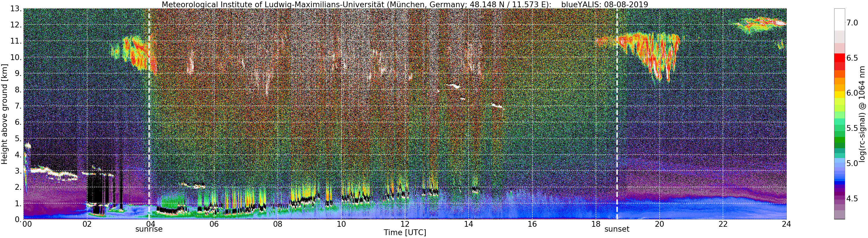Screen dimensions: 868x238
Task: Click the colorbar tick label 7.0
Action: pyautogui.click(x=852, y=23)
